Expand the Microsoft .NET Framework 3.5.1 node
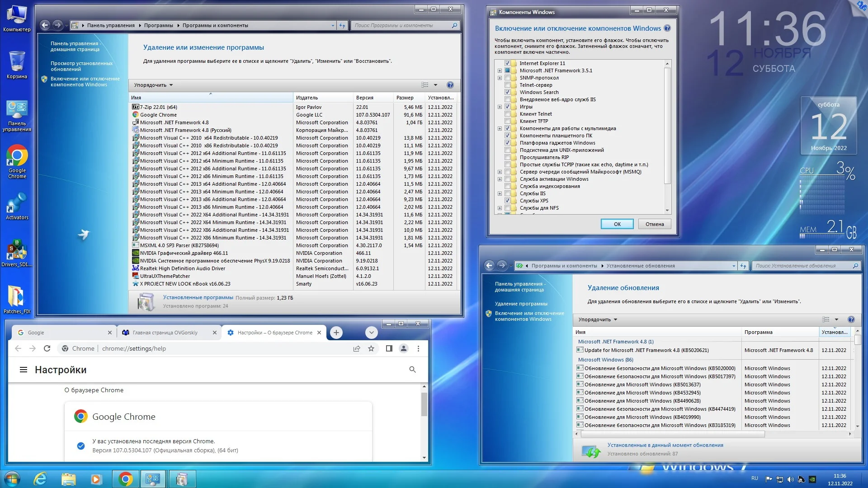 500,70
